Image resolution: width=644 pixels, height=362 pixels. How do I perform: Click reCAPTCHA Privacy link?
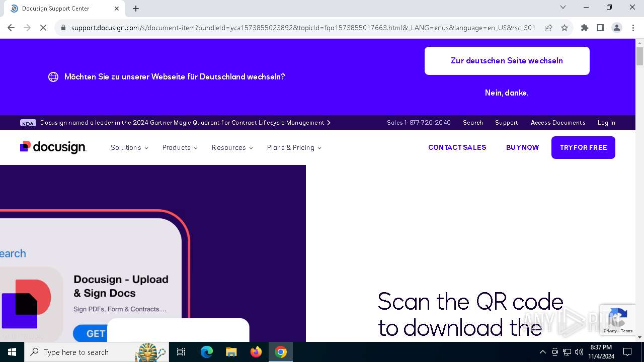(610, 331)
